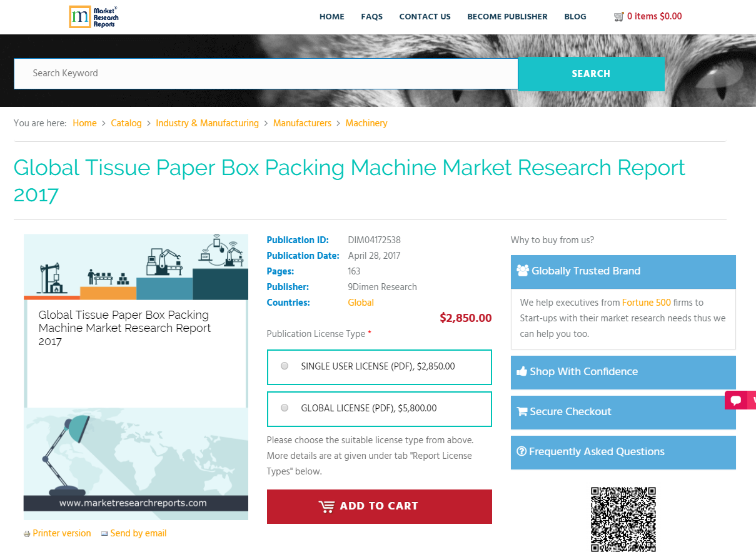Click the Global countries link
756x552 pixels.
[x=361, y=303]
